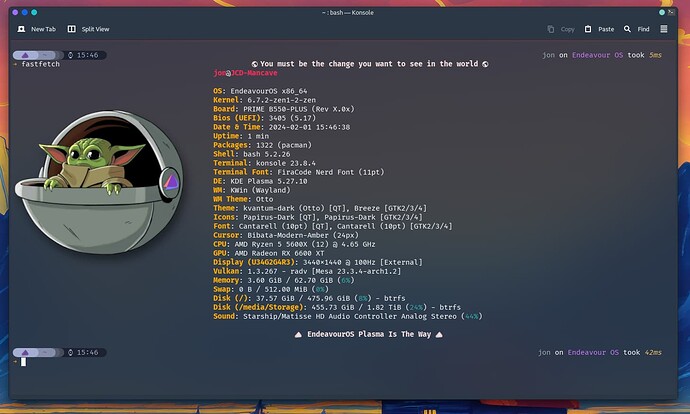Click the Baby Yoda logo image
This screenshot has height=414, width=690.
tap(99, 182)
